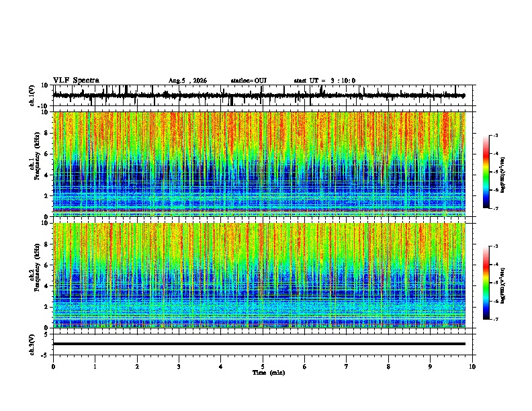Viewport: 532px width, 411px height.
Task: Click the 10 minute tick label
Action: coord(472,367)
